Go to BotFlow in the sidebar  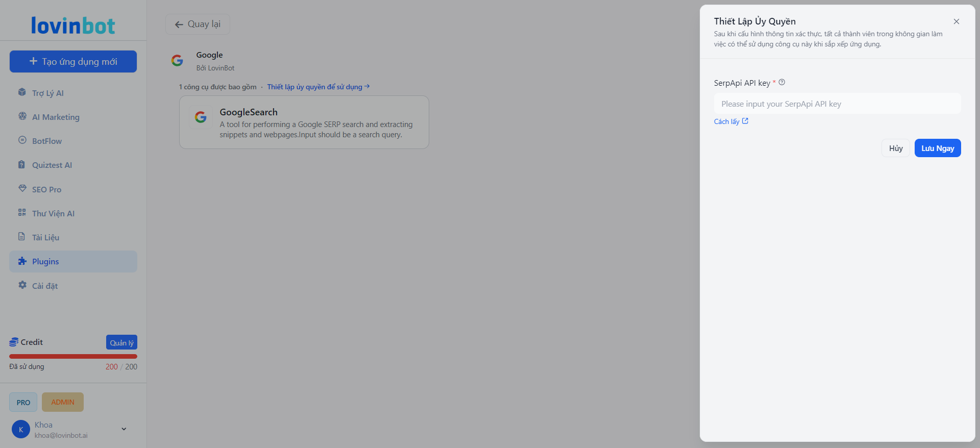point(47,141)
